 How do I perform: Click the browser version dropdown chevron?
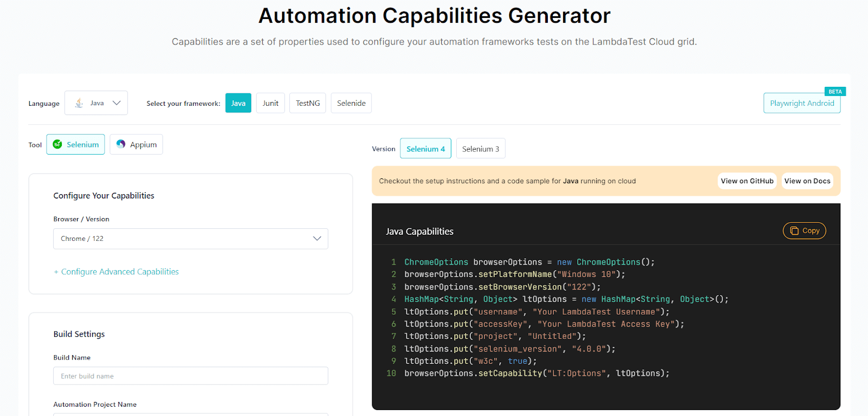317,239
